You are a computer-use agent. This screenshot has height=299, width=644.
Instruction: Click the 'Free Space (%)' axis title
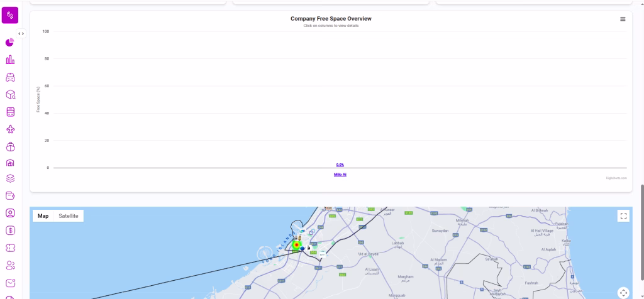click(x=38, y=99)
